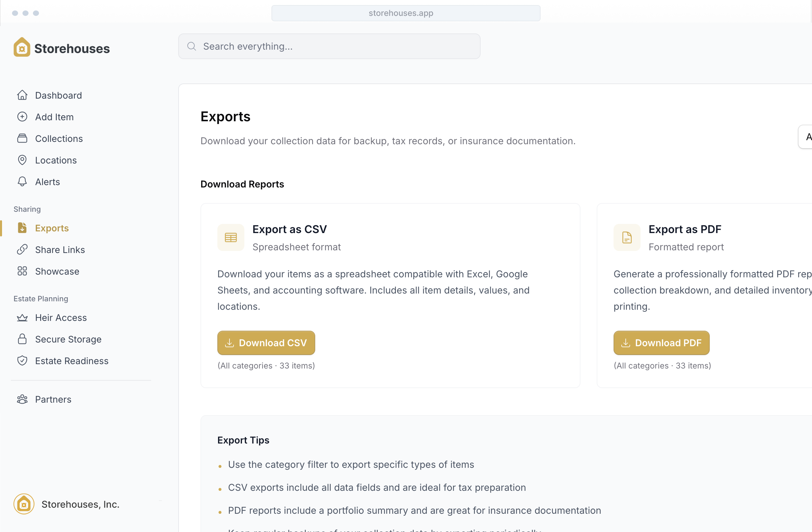This screenshot has height=532, width=812.
Task: Focus the Search everything field
Action: (329, 46)
